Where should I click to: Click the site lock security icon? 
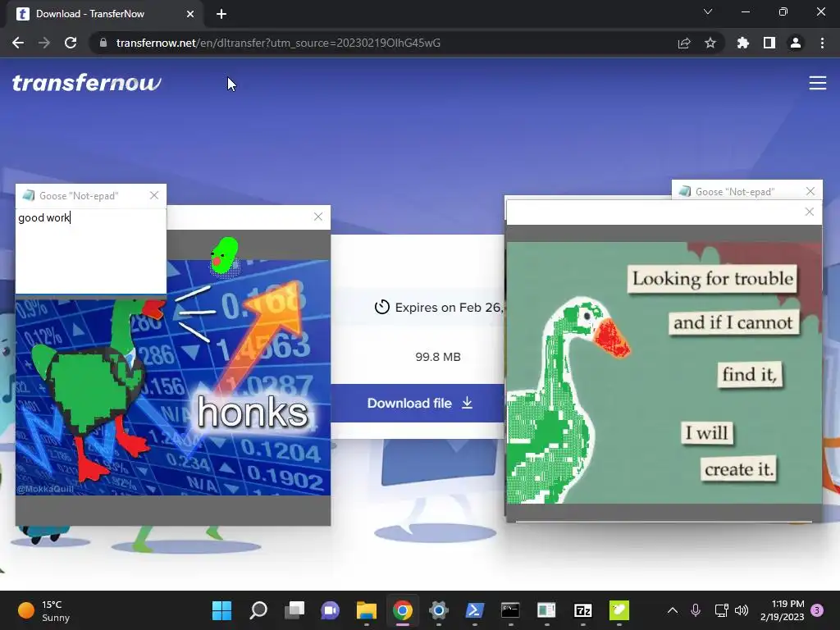click(103, 43)
